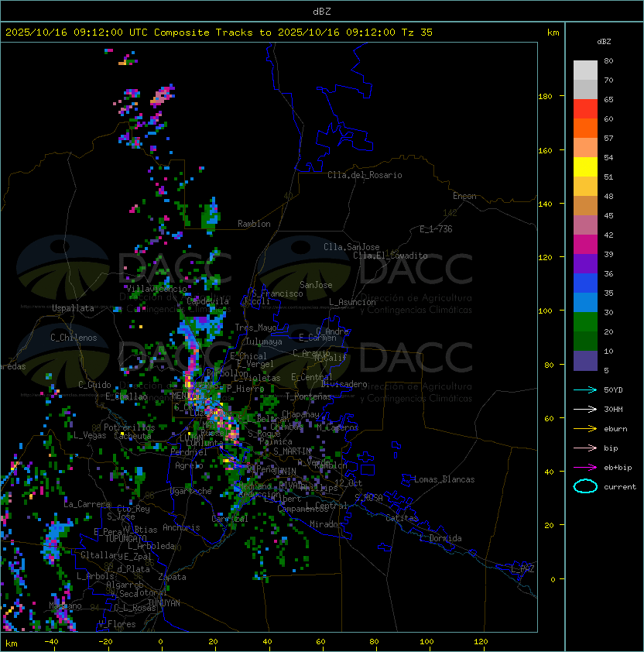Click the 'Encon' map label
This screenshot has width=644, height=652.
(464, 196)
